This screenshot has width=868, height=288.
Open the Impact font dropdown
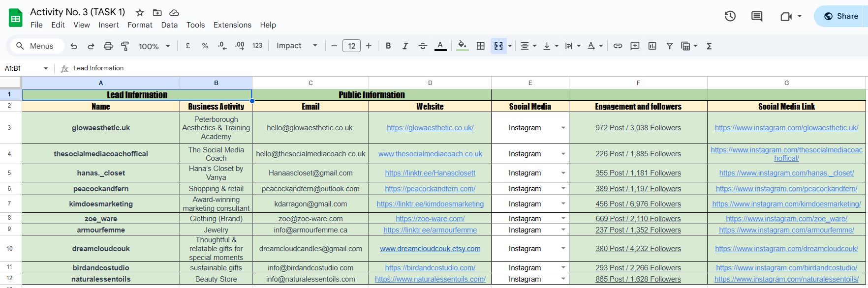297,46
